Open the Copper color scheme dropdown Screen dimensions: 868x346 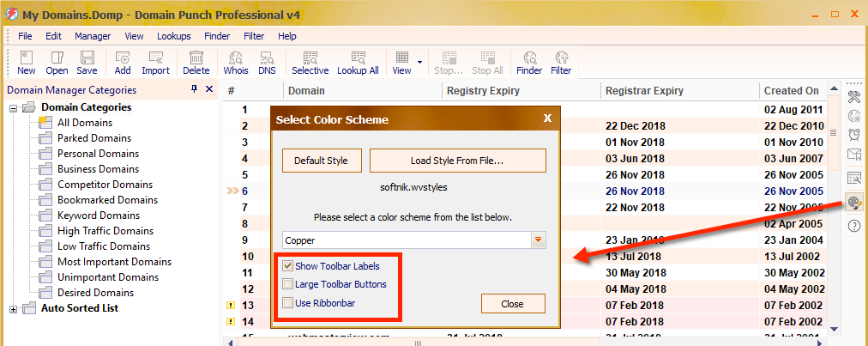538,240
